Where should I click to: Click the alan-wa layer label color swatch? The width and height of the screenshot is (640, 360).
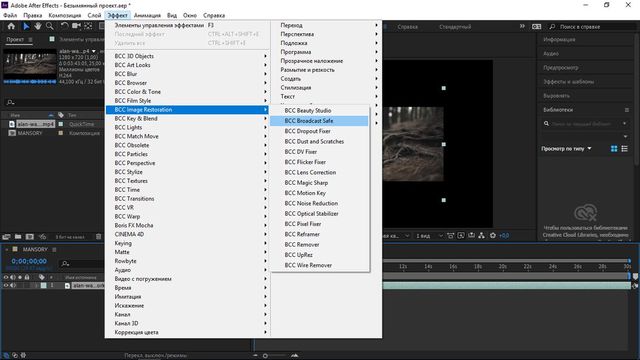pyautogui.click(x=43, y=285)
